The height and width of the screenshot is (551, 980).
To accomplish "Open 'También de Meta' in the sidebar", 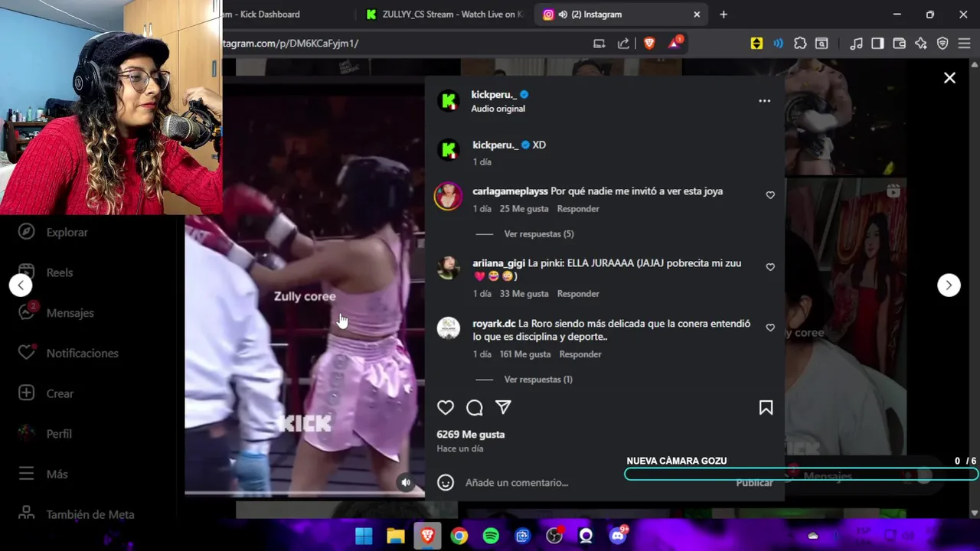I will 76,514.
